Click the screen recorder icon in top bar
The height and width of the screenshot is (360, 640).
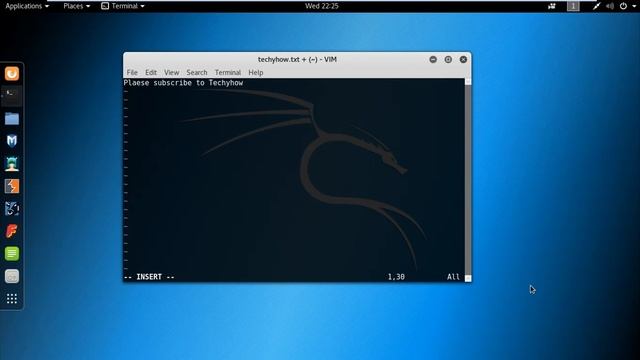point(552,6)
